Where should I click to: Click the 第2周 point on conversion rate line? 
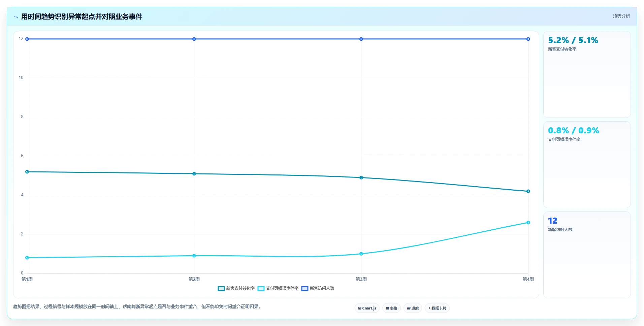point(194,174)
